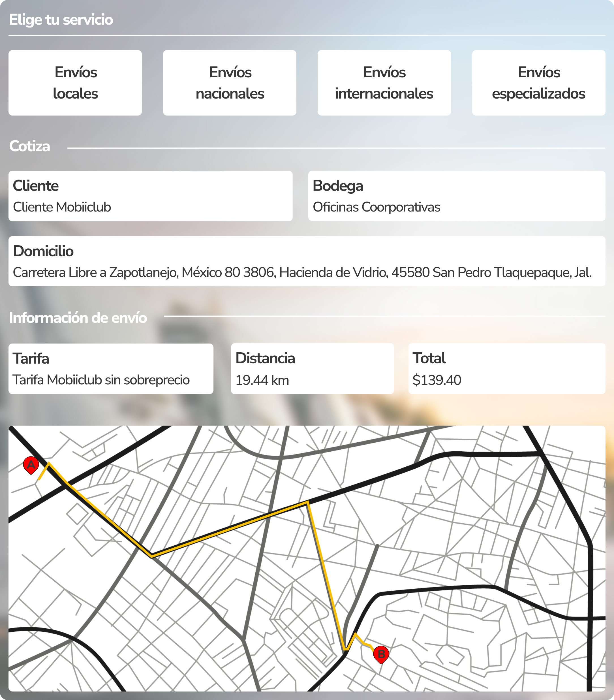Pick Envíos internacionales service card
Screen dimensions: 614x700
384,83
